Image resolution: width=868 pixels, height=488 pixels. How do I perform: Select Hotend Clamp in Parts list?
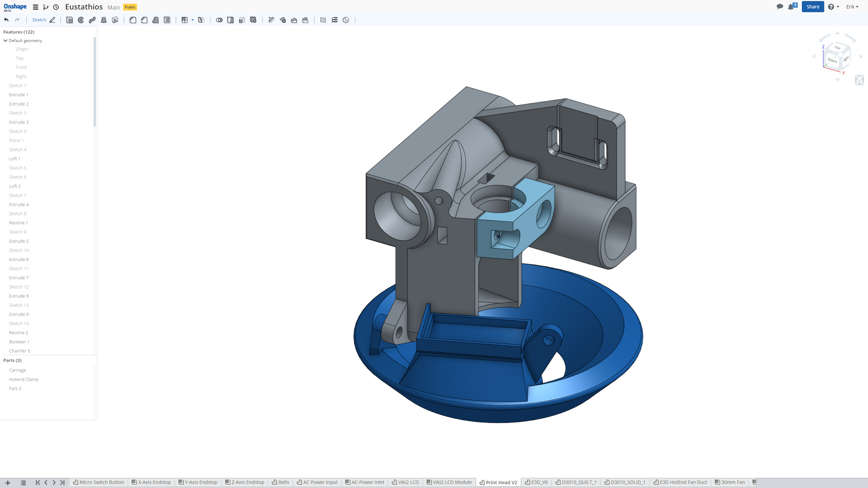(x=24, y=379)
